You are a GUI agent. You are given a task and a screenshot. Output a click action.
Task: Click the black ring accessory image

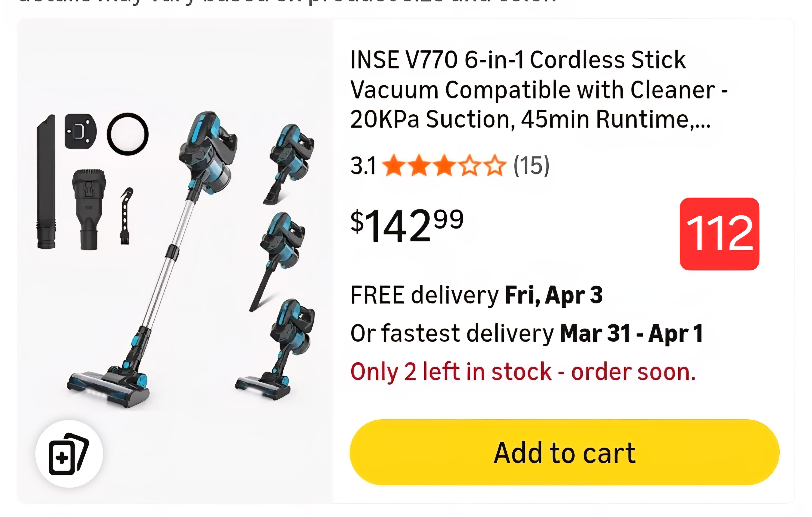tap(127, 134)
